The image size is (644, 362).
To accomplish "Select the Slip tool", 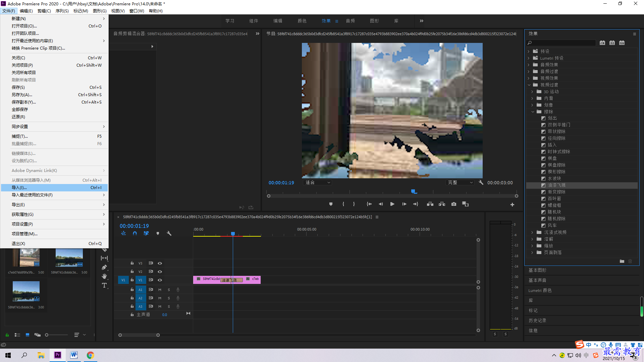I will [x=104, y=258].
